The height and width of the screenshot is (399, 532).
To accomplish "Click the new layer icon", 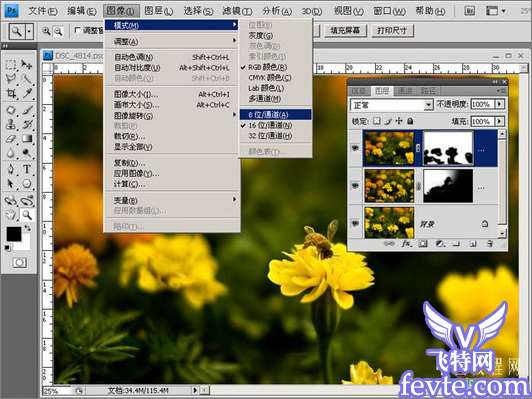I will pyautogui.click(x=473, y=244).
